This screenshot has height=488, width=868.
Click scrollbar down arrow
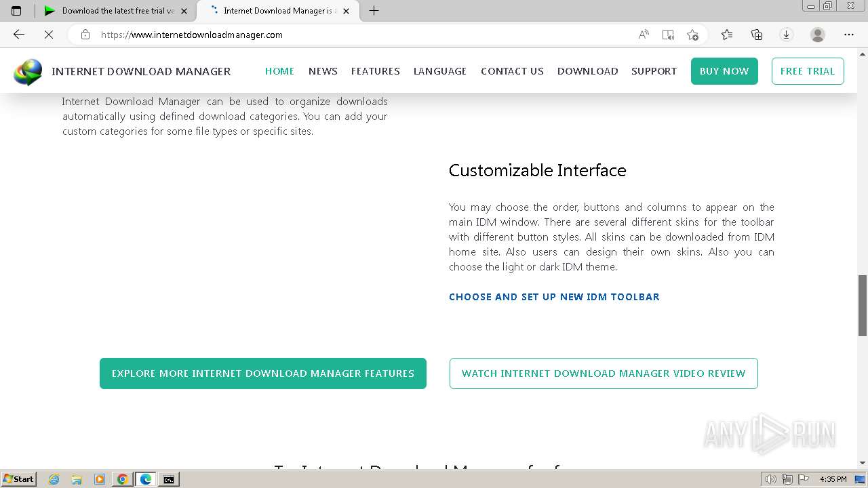(x=863, y=464)
